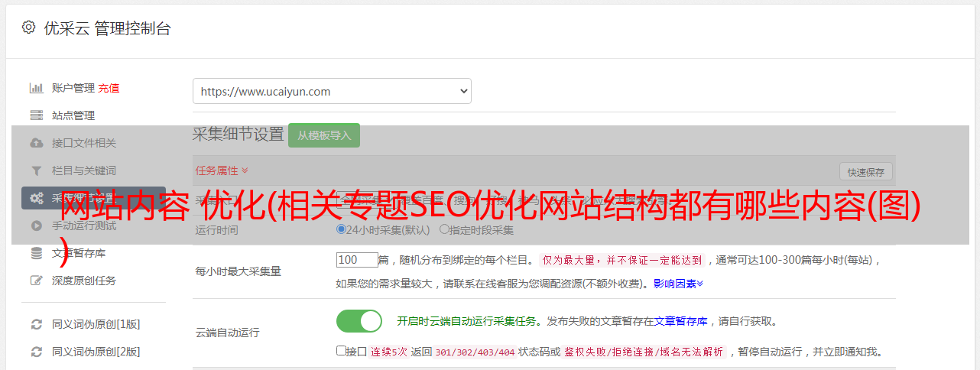The height and width of the screenshot is (370, 980).
Task: Follow the 文章暂存库 link in the description
Action: (680, 321)
